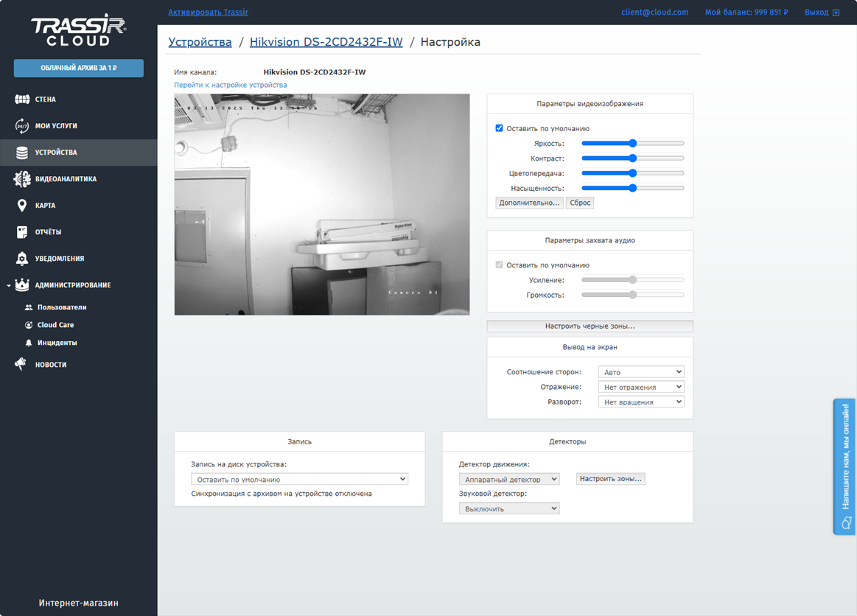The image size is (857, 616).
Task: Uncheck video Оставить по умолчанию checkbox
Action: [x=499, y=128]
